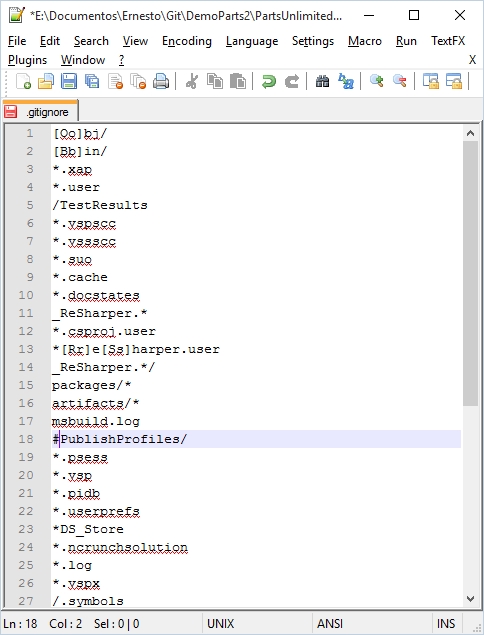The height and width of the screenshot is (635, 484).
Task: Open the Language menu
Action: point(252,41)
